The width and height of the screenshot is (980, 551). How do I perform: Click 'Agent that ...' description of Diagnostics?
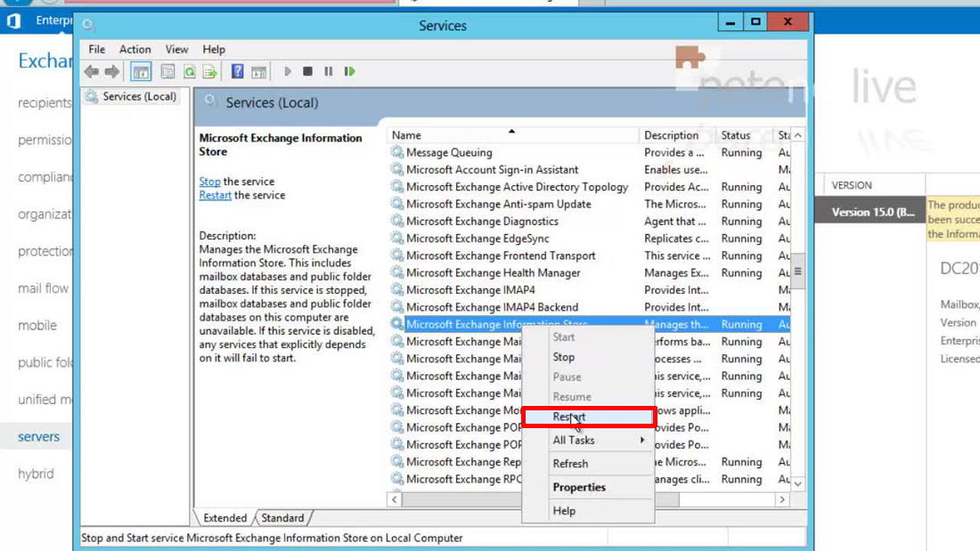[x=675, y=221]
